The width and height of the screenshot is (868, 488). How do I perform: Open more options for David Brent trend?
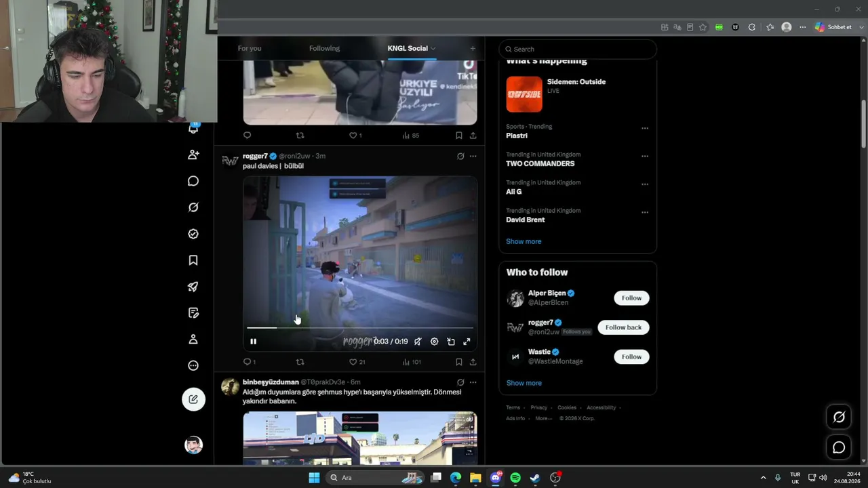click(645, 212)
